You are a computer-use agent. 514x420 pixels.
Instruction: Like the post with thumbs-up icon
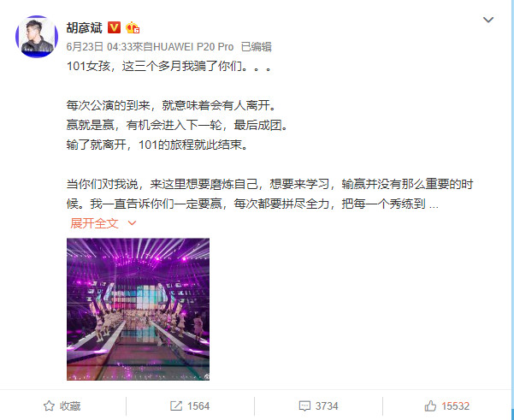tap(430, 406)
